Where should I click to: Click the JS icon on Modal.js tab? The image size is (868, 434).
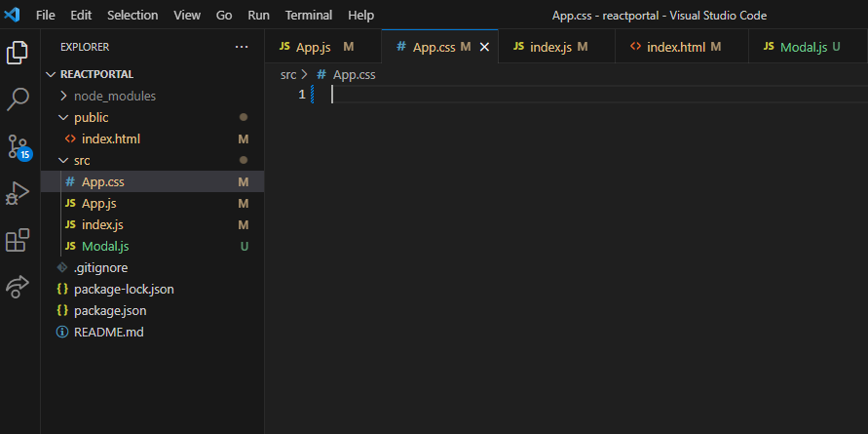click(769, 47)
